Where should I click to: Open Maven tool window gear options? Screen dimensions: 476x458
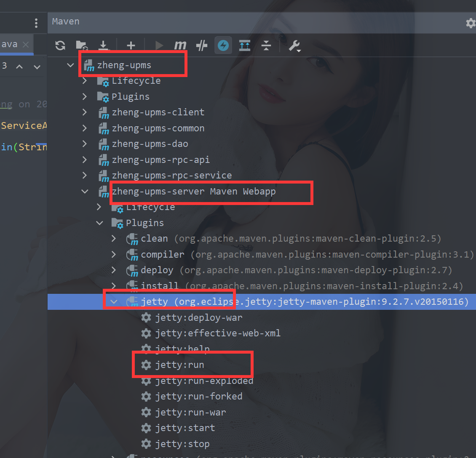point(470,23)
